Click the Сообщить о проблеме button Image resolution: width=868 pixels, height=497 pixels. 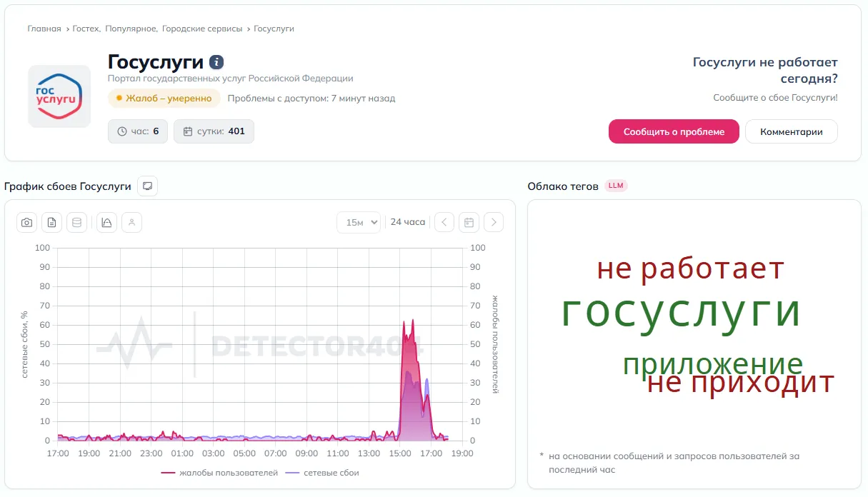coord(674,131)
